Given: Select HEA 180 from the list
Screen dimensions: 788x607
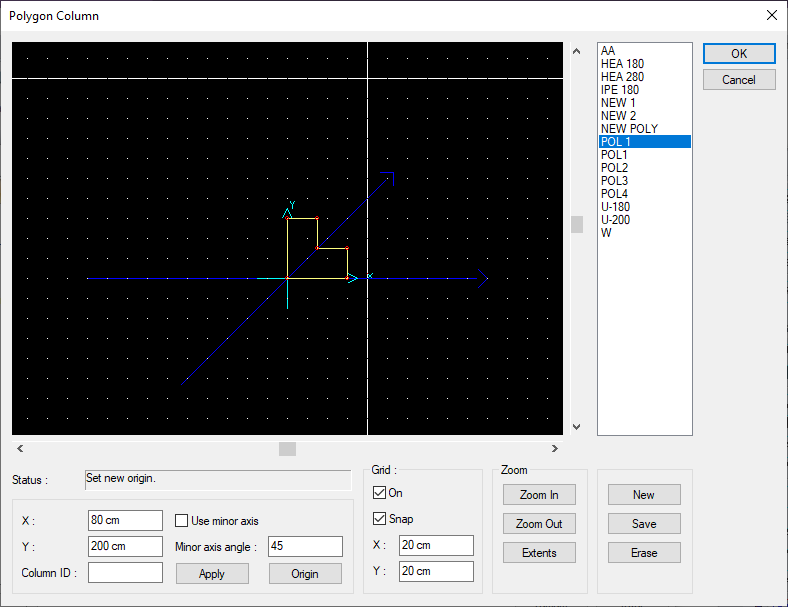Looking at the screenshot, I should 622,64.
